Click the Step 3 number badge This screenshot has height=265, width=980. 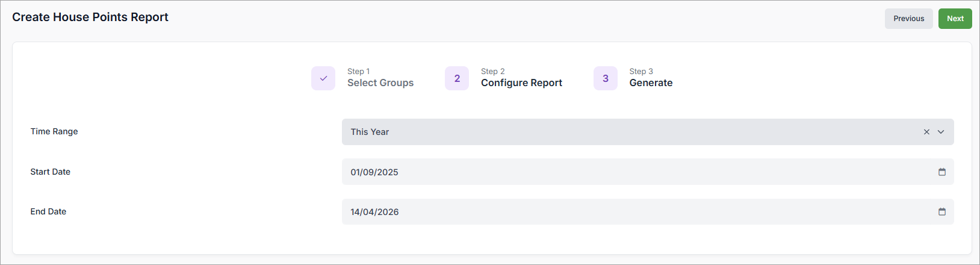tap(605, 78)
